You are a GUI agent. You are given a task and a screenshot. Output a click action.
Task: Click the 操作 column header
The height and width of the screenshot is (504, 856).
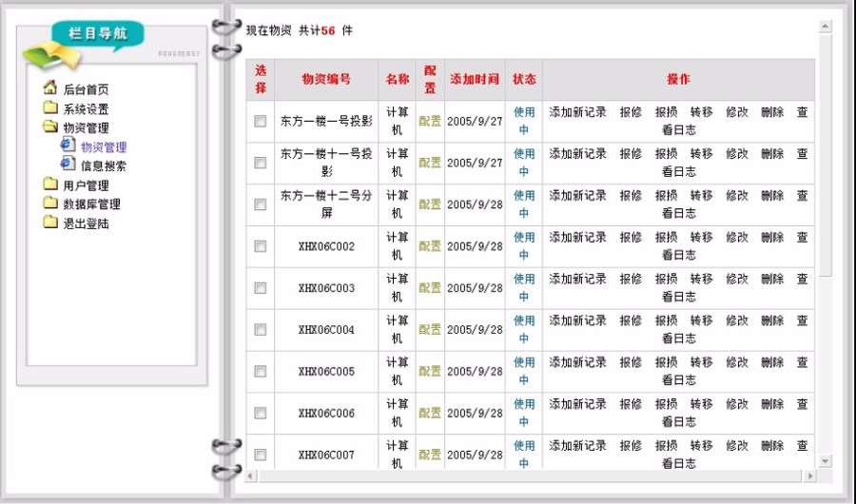point(678,79)
